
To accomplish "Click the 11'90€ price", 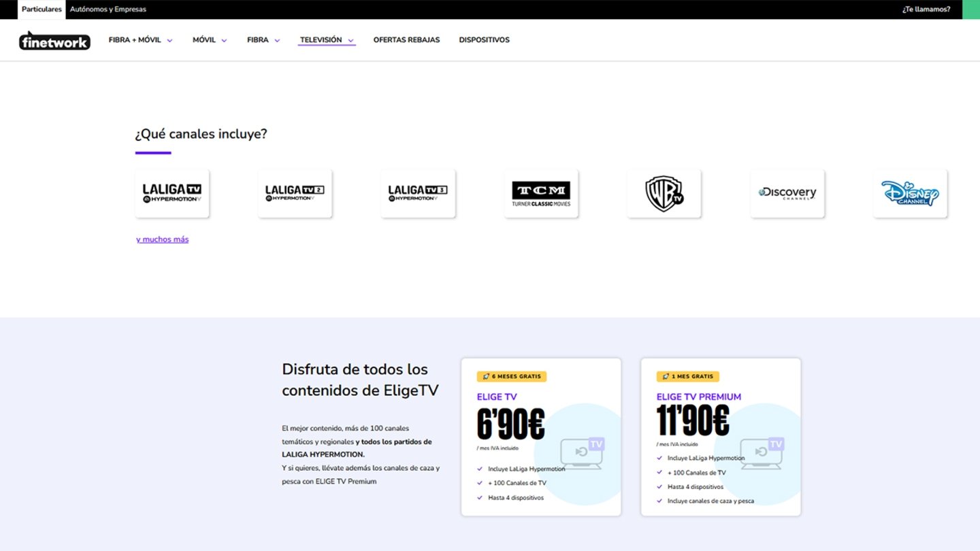I will point(693,420).
